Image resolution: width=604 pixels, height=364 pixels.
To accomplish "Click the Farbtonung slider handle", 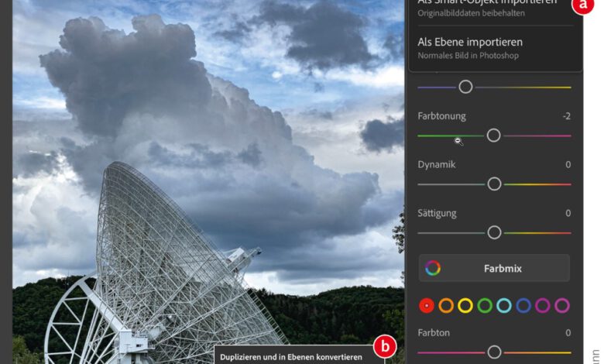I will pos(493,136).
